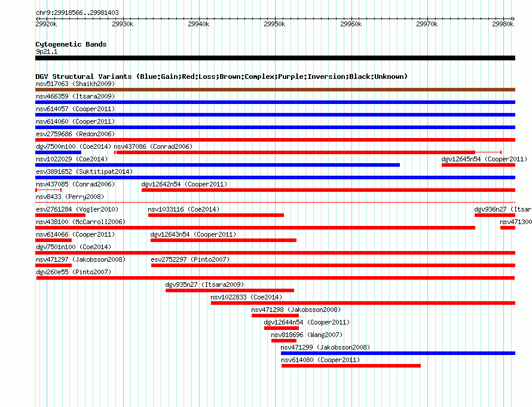Click the red bar under nsv614080

(351, 366)
